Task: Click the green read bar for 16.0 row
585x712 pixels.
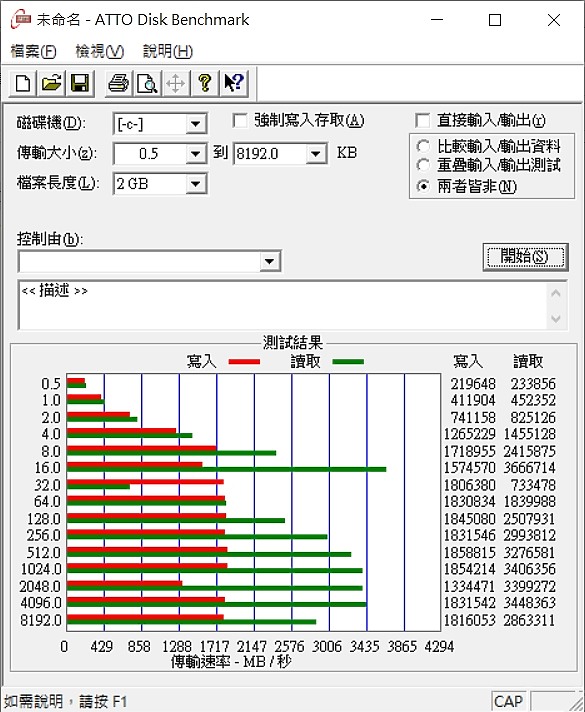Action: pyautogui.click(x=226, y=470)
